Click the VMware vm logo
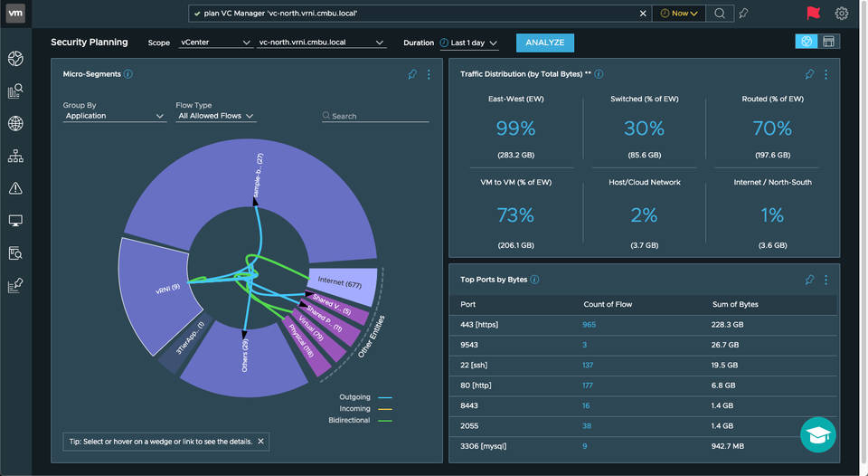 (15, 14)
